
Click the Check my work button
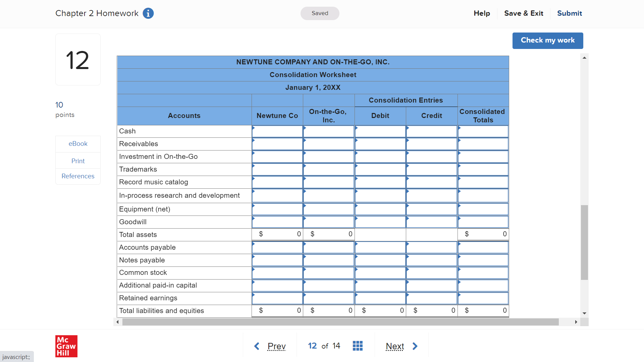[547, 41]
